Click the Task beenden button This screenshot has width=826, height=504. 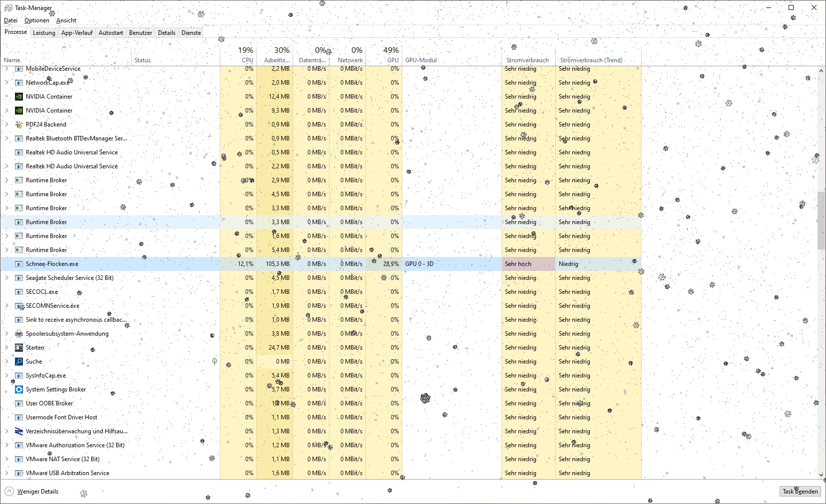click(x=800, y=492)
